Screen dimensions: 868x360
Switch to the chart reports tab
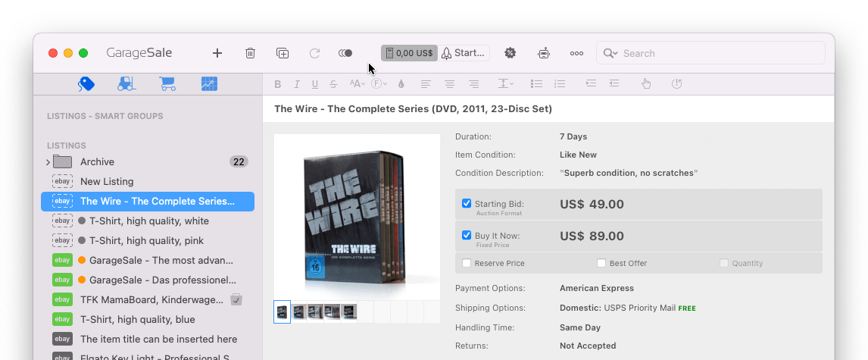tap(209, 83)
